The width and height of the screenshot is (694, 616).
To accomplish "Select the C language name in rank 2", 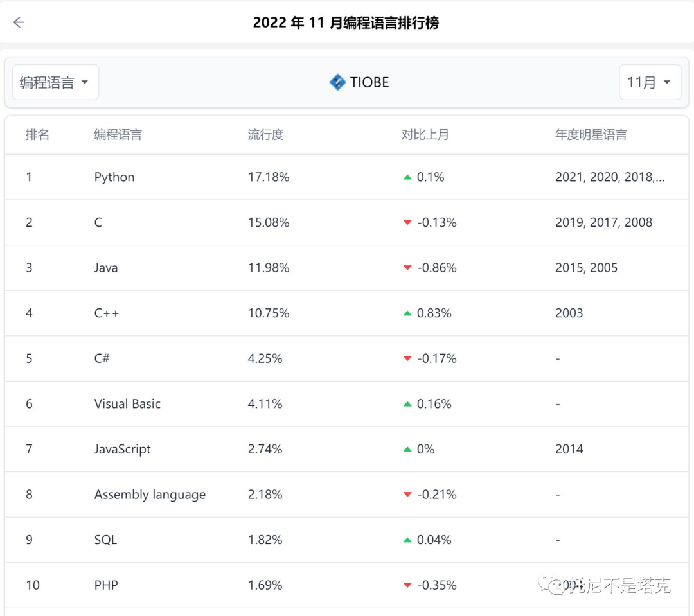I will point(98,222).
